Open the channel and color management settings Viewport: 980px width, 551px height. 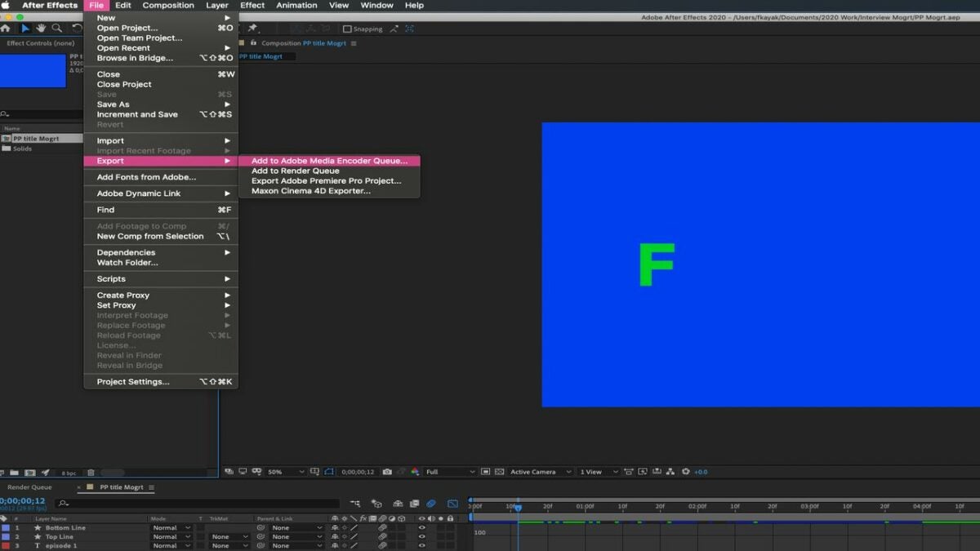pos(414,471)
